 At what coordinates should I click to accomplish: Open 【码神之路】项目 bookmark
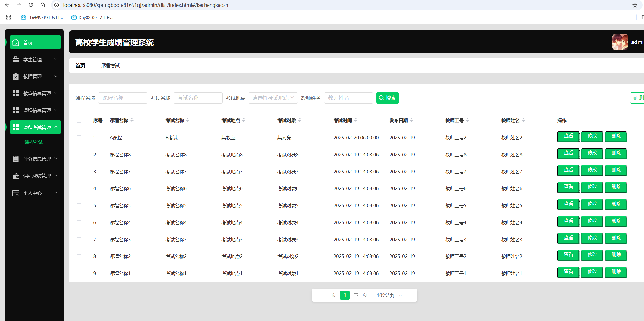(42, 17)
